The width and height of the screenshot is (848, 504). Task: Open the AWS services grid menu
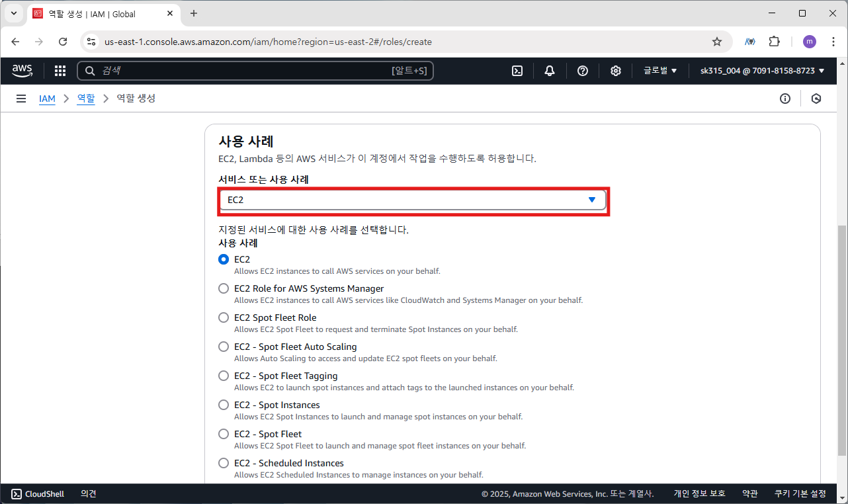point(60,71)
